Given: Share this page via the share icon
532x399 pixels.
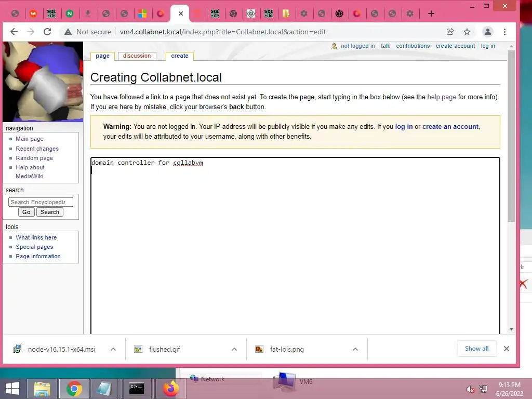Looking at the screenshot, I should point(450,32).
